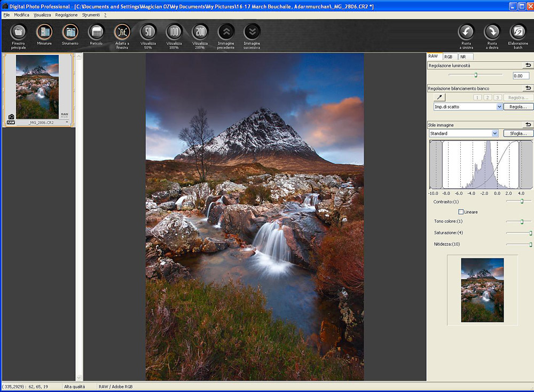The height and width of the screenshot is (392, 534).
Task: Toggle the Strumento tool palette icon
Action: point(70,33)
